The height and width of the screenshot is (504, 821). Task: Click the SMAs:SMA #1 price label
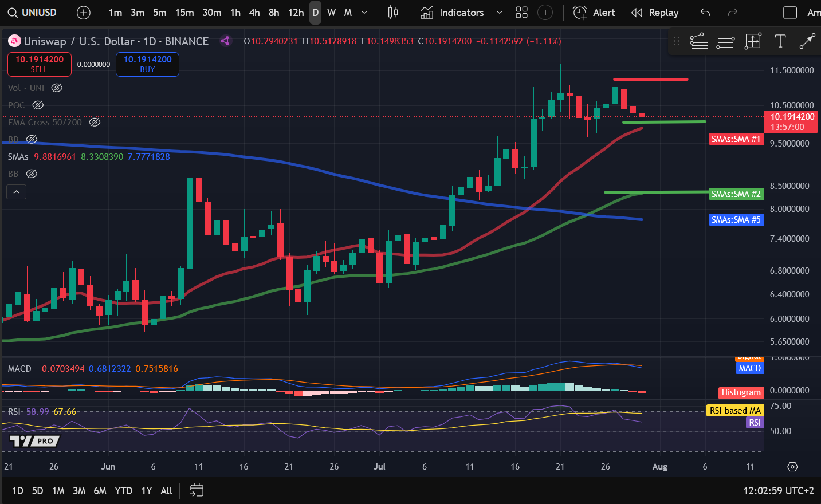[736, 139]
